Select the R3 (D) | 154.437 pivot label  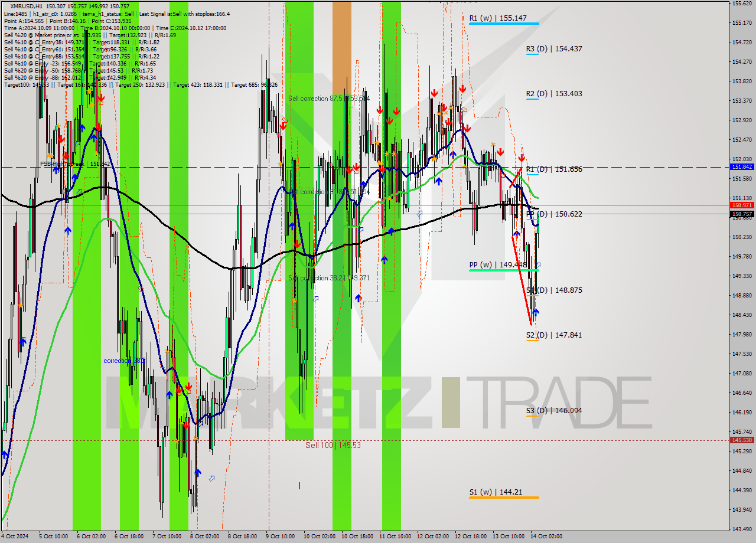click(x=554, y=49)
